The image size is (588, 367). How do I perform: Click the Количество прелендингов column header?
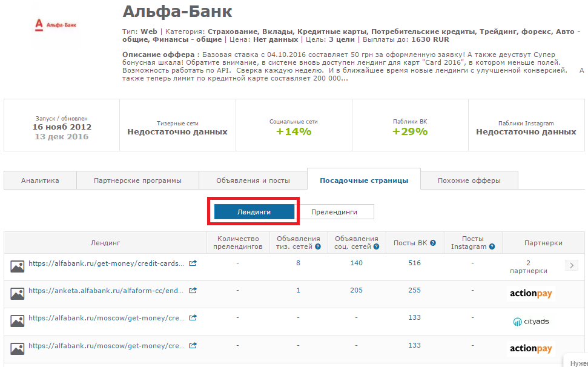pyautogui.click(x=238, y=242)
